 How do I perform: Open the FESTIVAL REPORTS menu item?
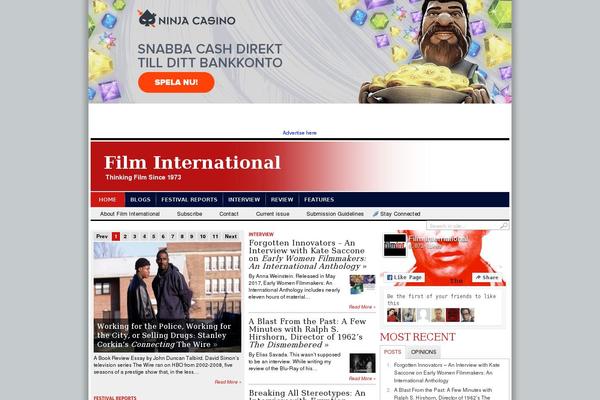(189, 199)
